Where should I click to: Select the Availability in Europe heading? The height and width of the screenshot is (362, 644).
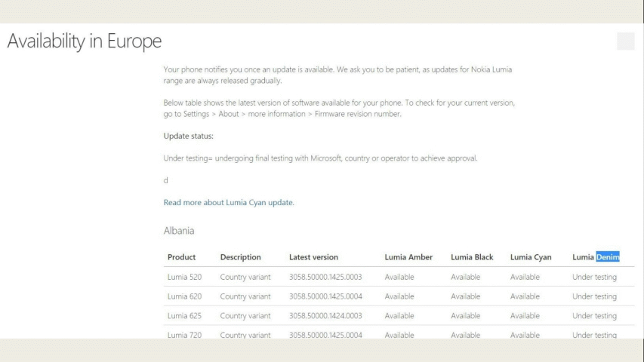point(85,41)
